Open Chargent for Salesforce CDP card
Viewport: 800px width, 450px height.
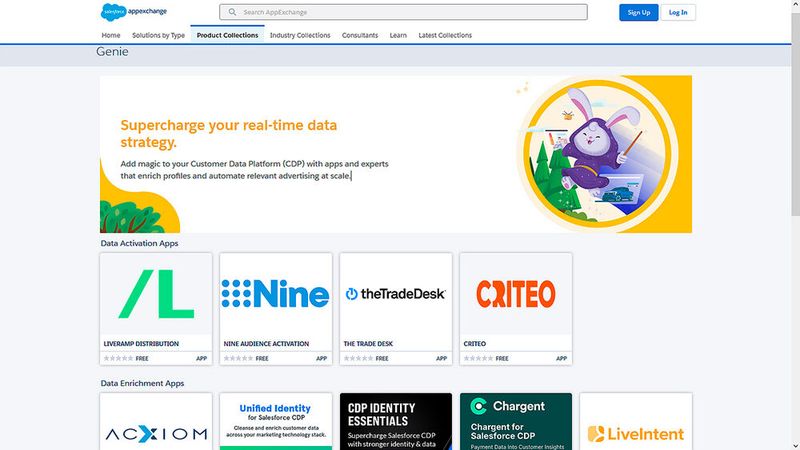[516, 422]
